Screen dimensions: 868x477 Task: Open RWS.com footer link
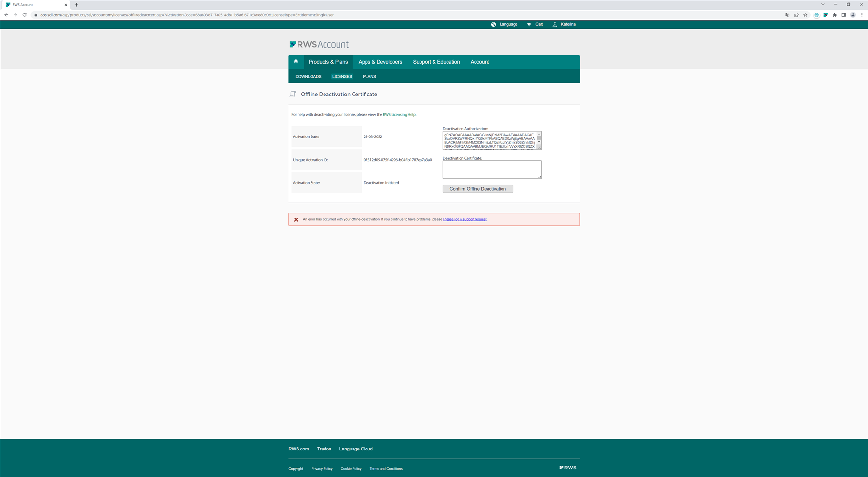(x=298, y=449)
